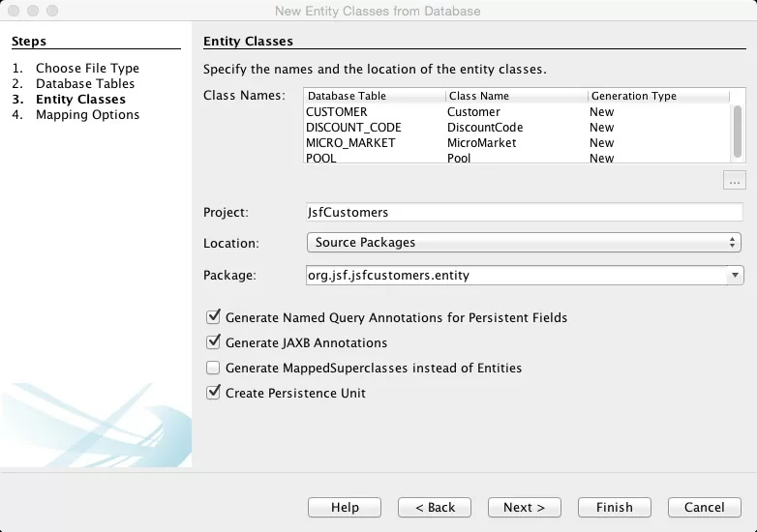This screenshot has width=757, height=532.
Task: Click the Help button
Action: (x=345, y=508)
